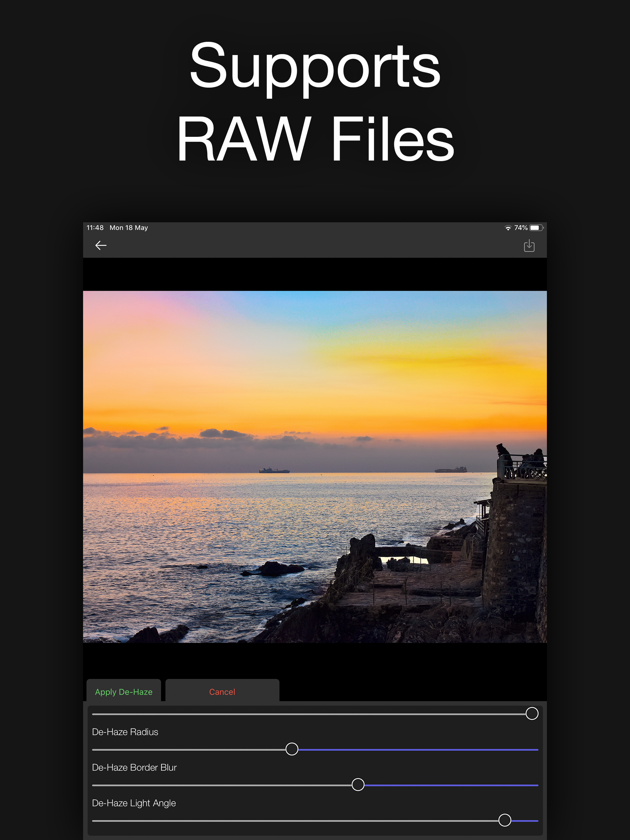Tap the sunset photo preview
This screenshot has width=630, height=840.
coord(315,467)
